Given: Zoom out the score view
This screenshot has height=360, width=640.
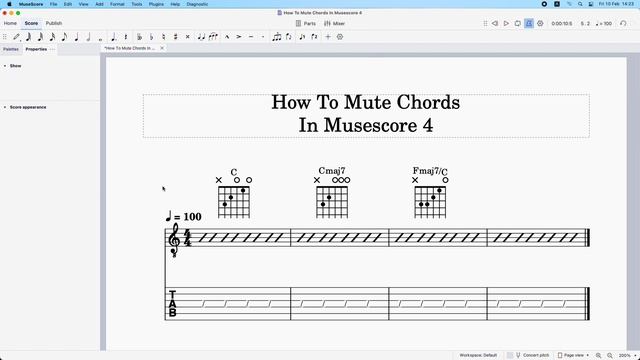Looking at the screenshot, I should pyautogui.click(x=610, y=356).
